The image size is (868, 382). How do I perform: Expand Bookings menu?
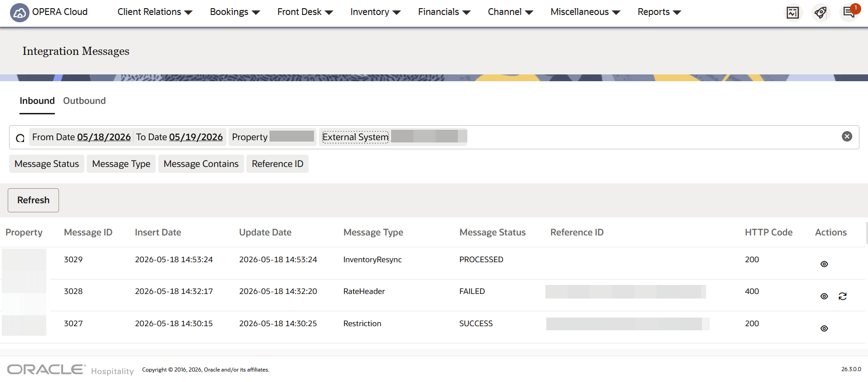pyautogui.click(x=235, y=12)
